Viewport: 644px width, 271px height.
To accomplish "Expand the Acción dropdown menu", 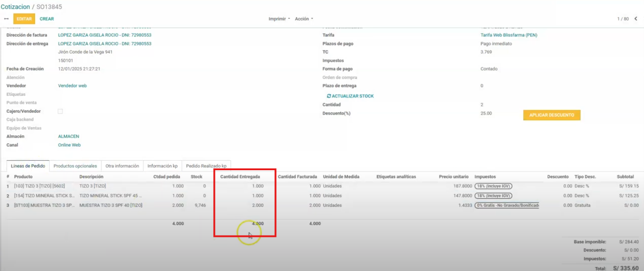I will tap(304, 19).
